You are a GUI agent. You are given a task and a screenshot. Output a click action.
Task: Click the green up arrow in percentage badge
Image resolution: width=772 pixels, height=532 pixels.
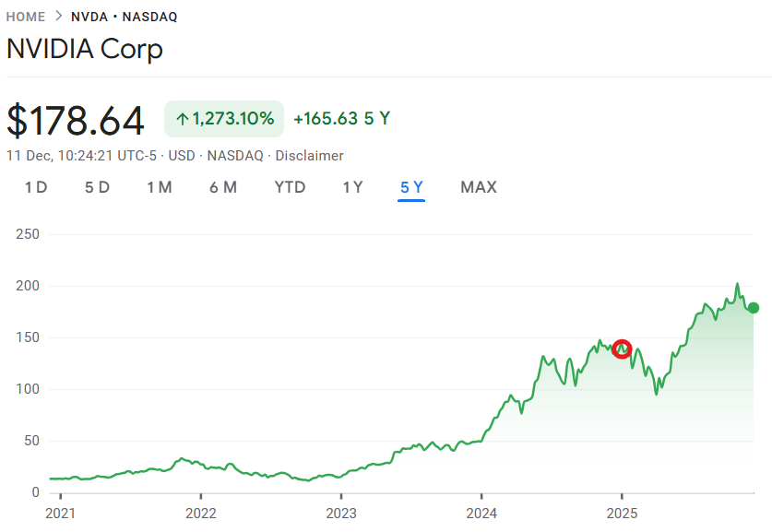pyautogui.click(x=182, y=119)
